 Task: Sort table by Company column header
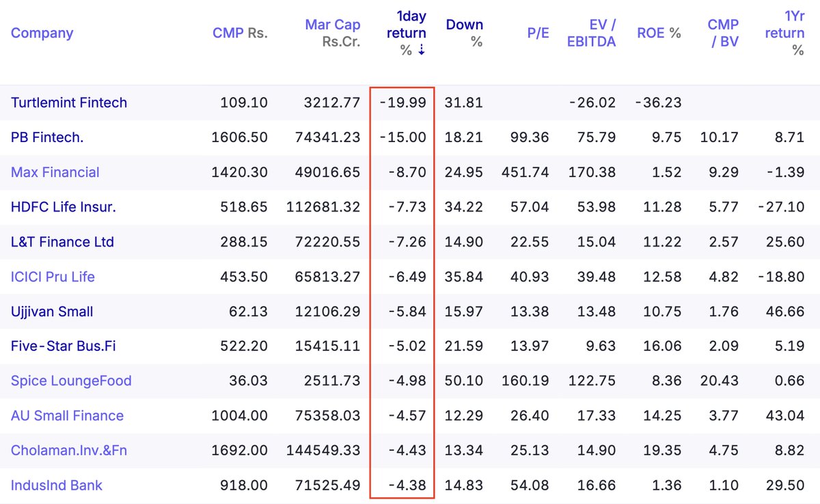click(42, 33)
